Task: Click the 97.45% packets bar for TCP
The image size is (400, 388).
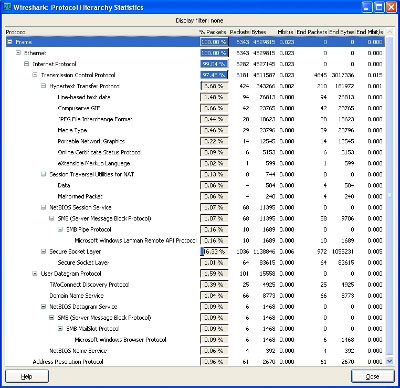Action: (214, 75)
